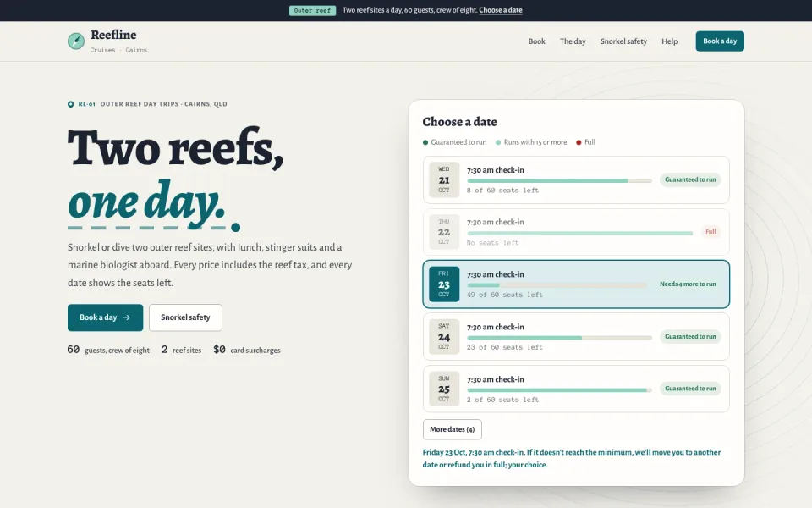Click Guaranteed to run badge on 25 Oct

pyautogui.click(x=690, y=389)
